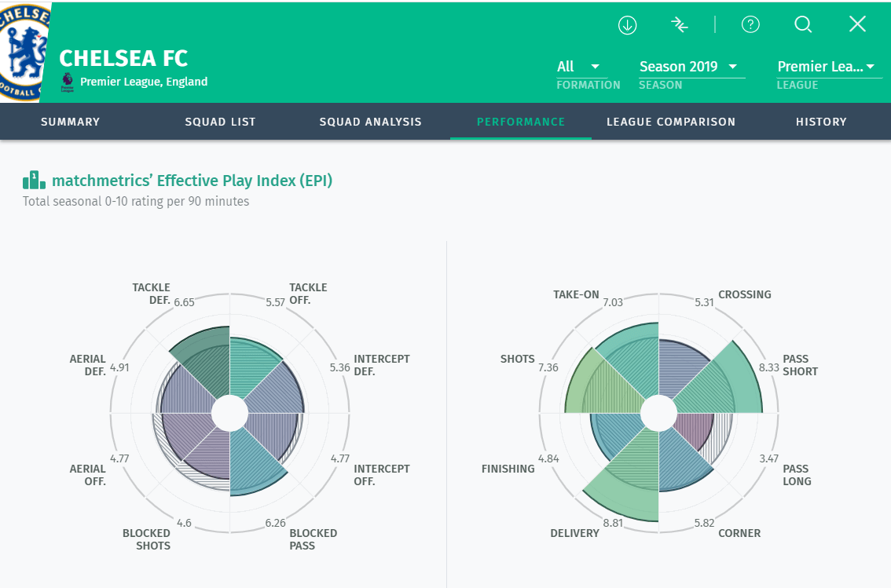This screenshot has height=588, width=891.
Task: Click the 5.36 Intercept Def. value
Action: click(339, 367)
